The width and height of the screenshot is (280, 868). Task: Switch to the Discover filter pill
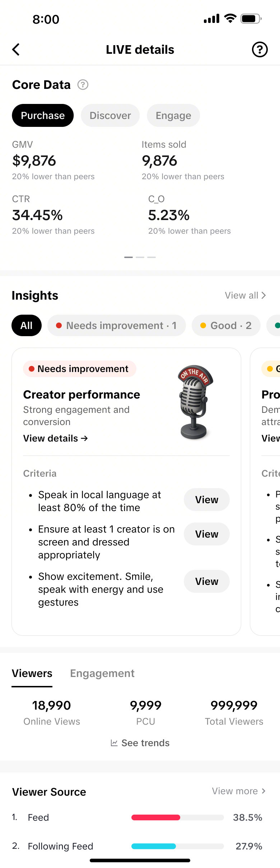tap(110, 115)
